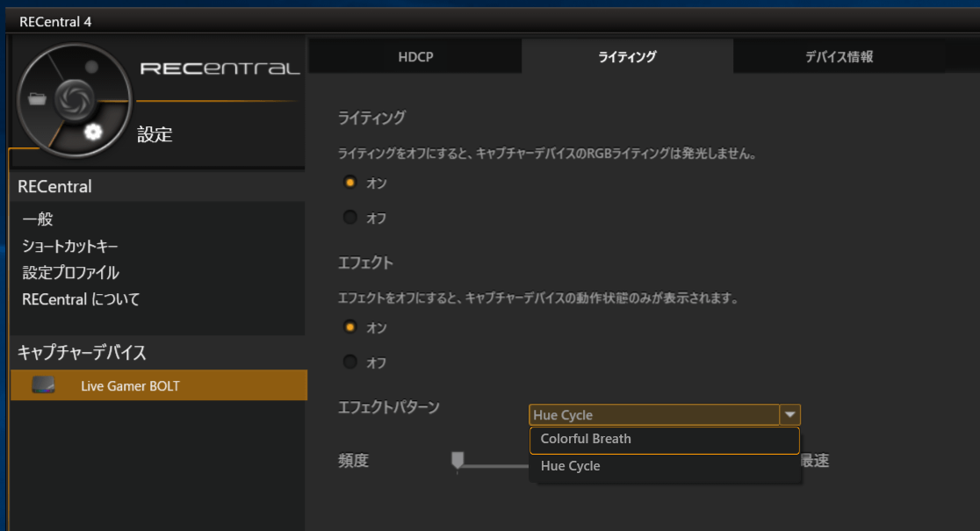Select the settings gear on the dial

[93, 132]
